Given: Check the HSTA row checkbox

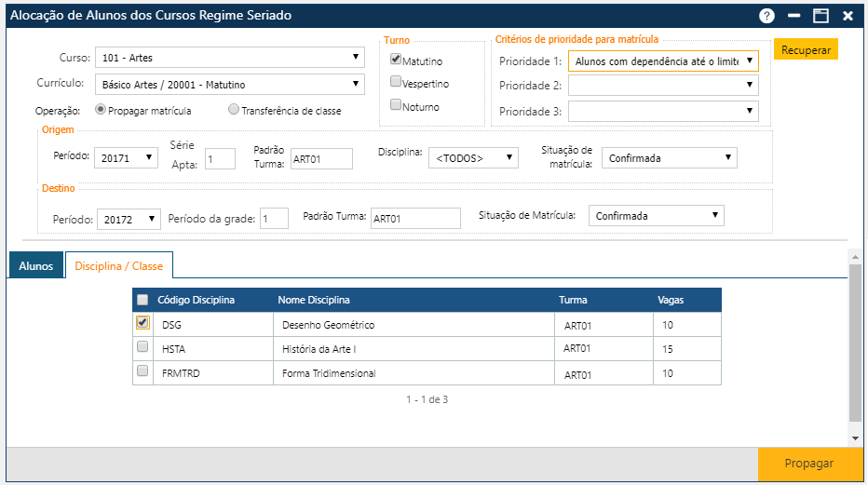Looking at the screenshot, I should [142, 346].
